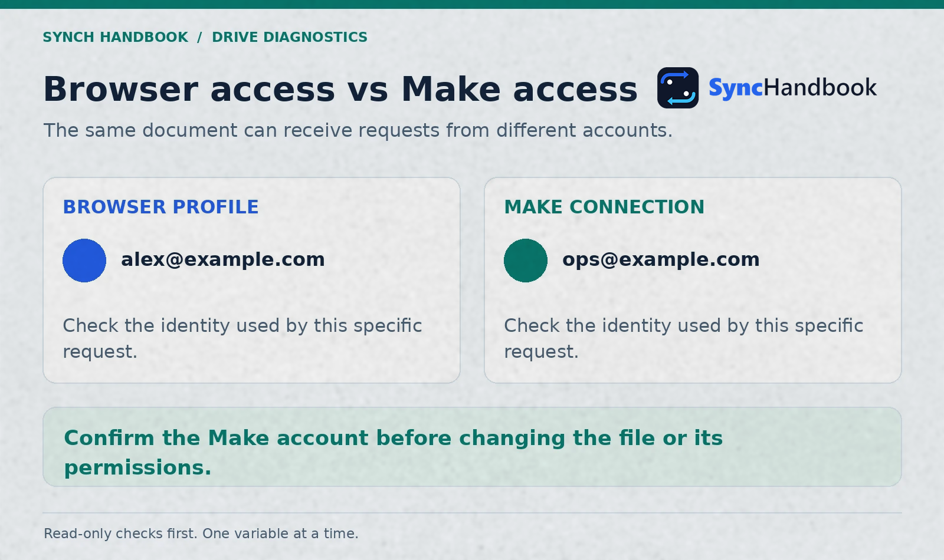Click the description text under alex@example.com
Image resolution: width=944 pixels, height=560 pixels.
pos(242,338)
